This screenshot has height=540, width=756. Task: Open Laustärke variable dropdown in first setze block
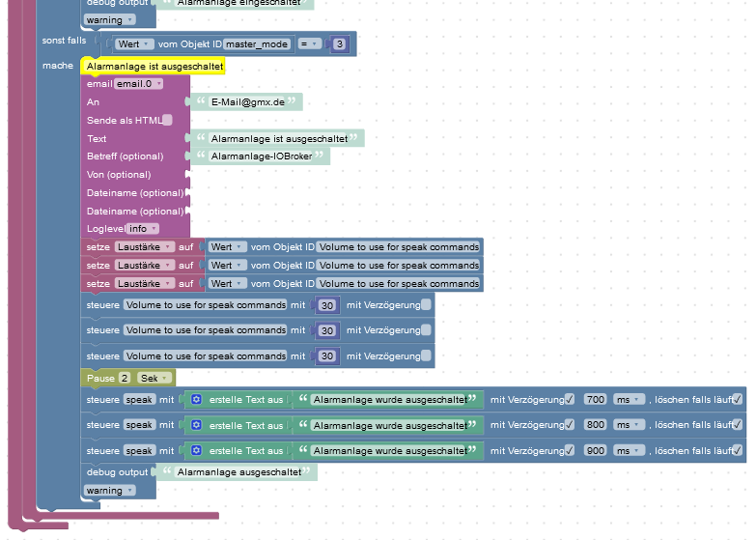click(x=144, y=247)
